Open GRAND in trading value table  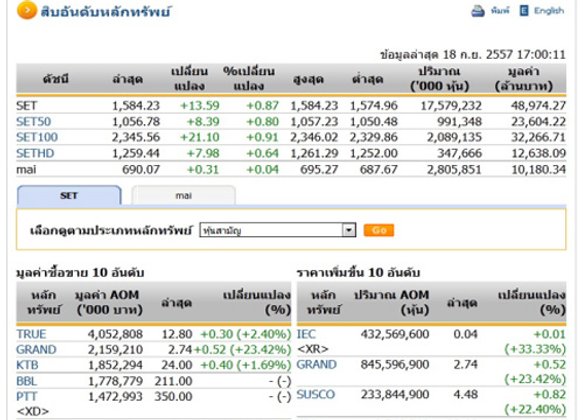click(x=36, y=350)
